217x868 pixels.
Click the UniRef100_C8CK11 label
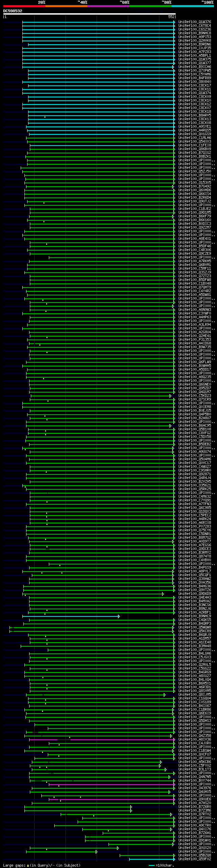[x=195, y=89]
